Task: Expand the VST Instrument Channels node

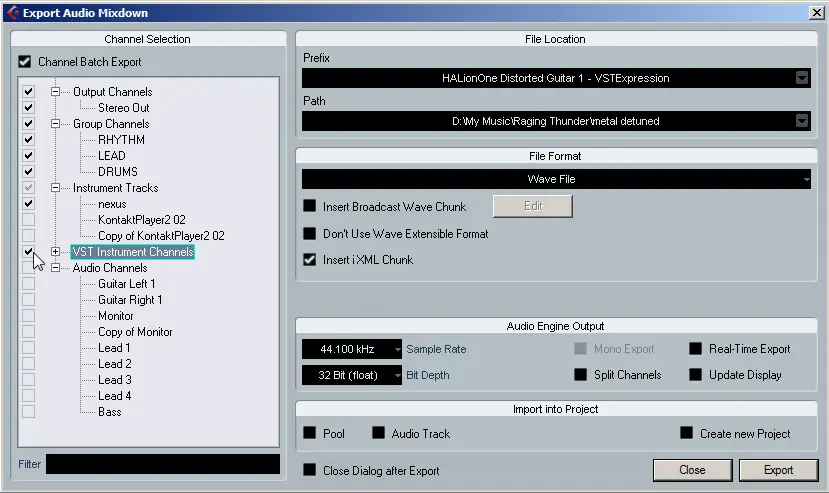Action: tap(56, 252)
